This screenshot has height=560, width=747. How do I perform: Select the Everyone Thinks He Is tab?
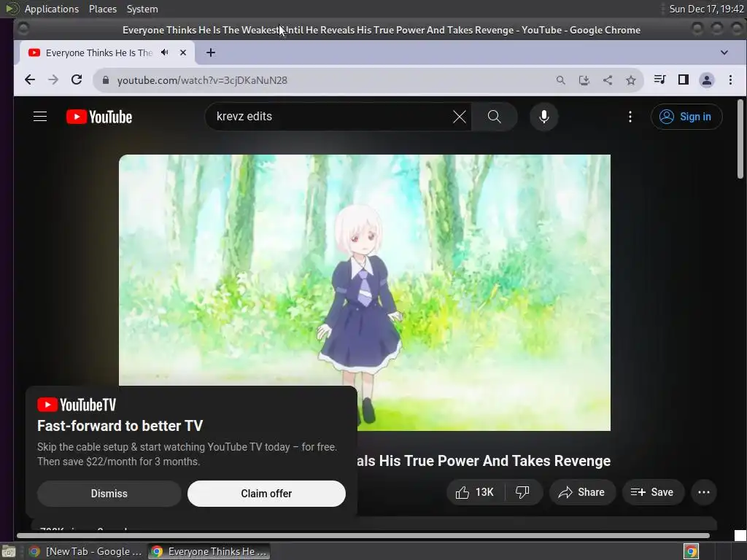(99, 52)
